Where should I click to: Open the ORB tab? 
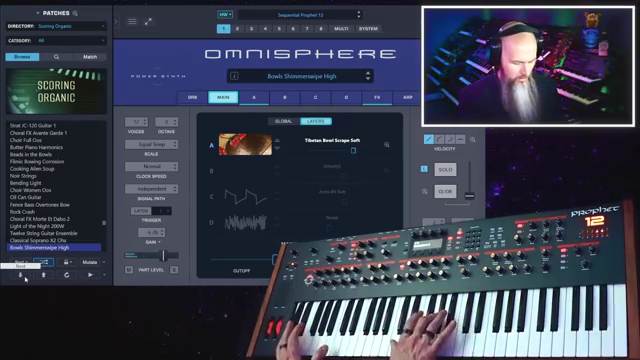(x=192, y=98)
